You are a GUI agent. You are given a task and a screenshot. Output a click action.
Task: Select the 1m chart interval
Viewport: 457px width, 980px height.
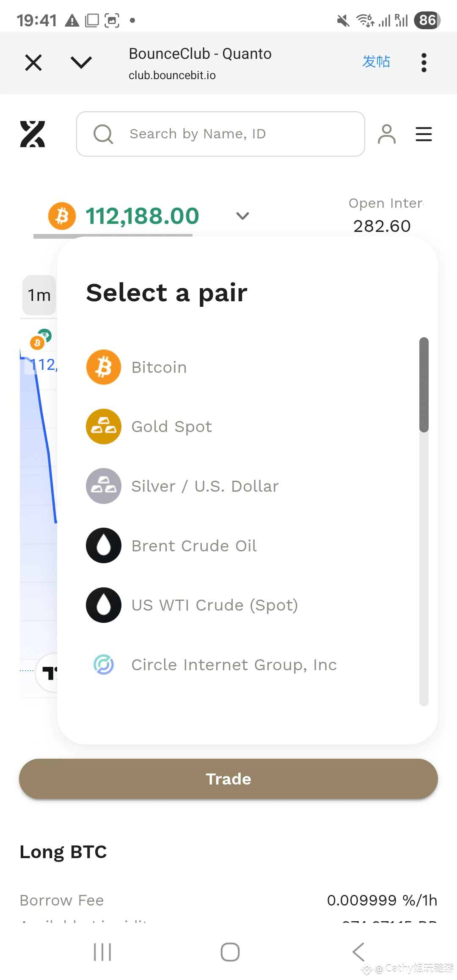click(x=39, y=295)
